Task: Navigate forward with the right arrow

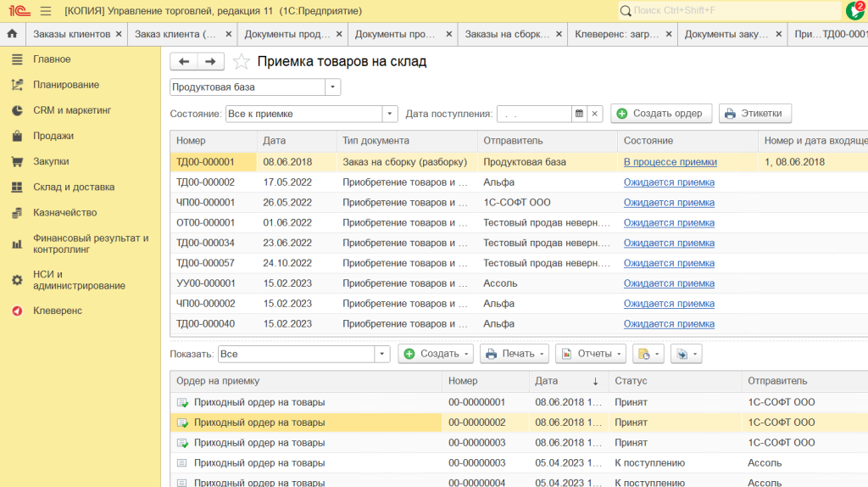Action: [210, 61]
